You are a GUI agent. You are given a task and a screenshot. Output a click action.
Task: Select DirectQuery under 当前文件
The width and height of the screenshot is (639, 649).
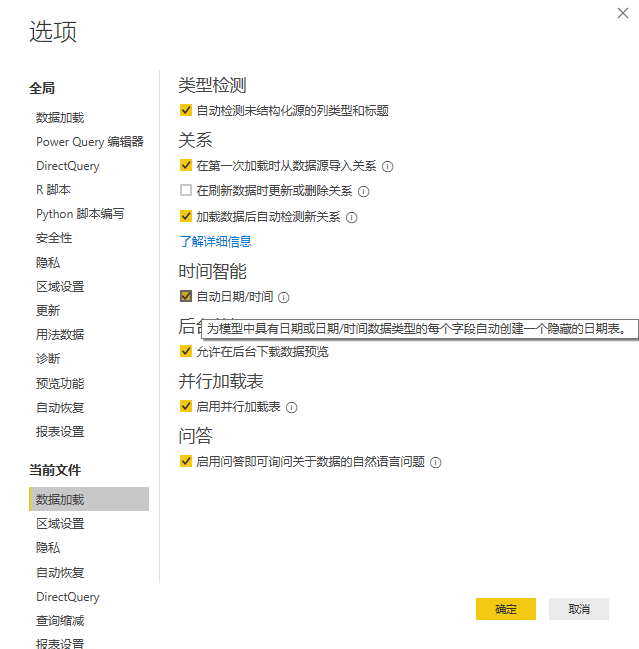68,597
